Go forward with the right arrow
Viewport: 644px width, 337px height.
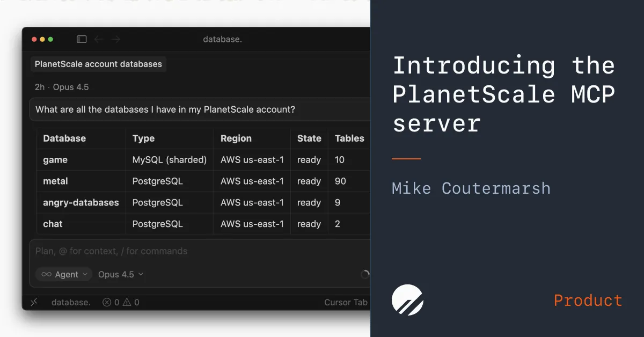[x=116, y=39]
